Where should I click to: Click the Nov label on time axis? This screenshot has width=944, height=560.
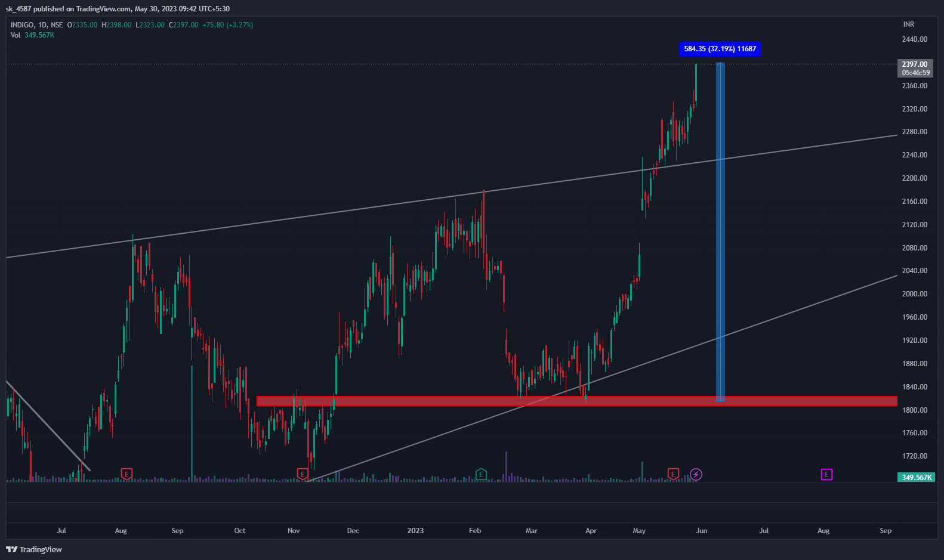(x=294, y=531)
